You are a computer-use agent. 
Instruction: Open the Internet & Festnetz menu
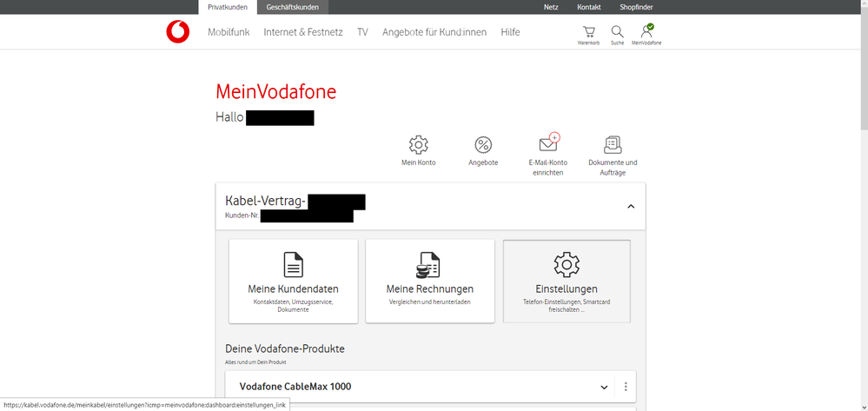click(303, 32)
